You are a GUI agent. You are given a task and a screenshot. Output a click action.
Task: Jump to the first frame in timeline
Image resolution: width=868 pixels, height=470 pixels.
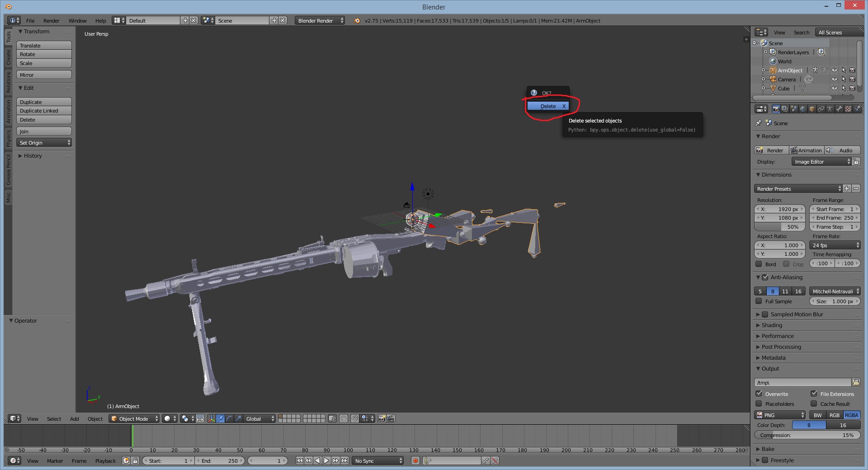click(x=299, y=461)
